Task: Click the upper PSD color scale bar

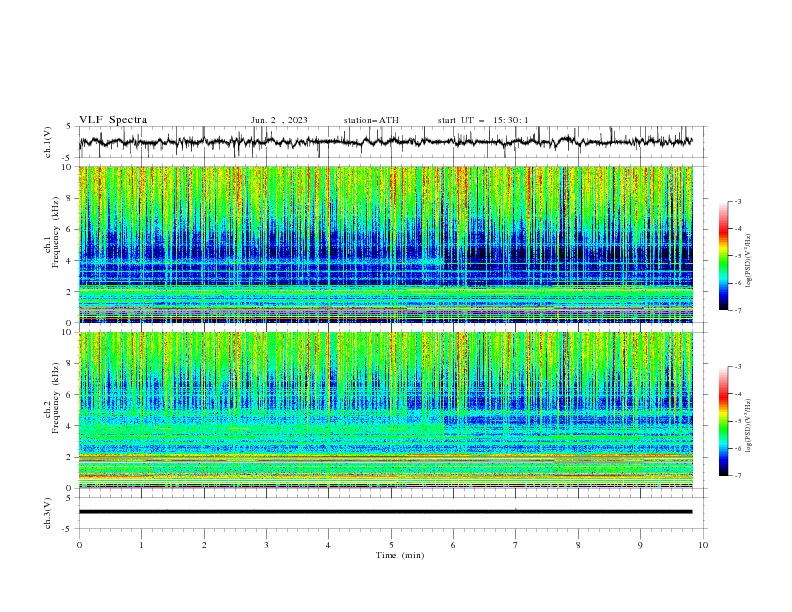Action: click(x=723, y=256)
